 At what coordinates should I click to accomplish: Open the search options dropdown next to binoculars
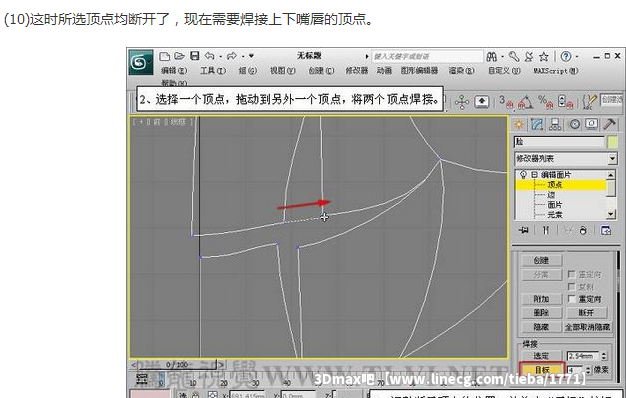pyautogui.click(x=503, y=57)
